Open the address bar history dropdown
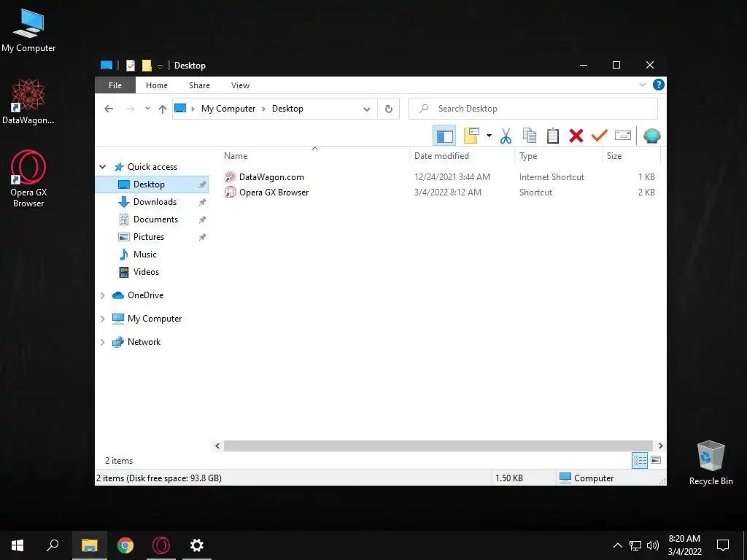This screenshot has width=747, height=560. pyautogui.click(x=366, y=109)
